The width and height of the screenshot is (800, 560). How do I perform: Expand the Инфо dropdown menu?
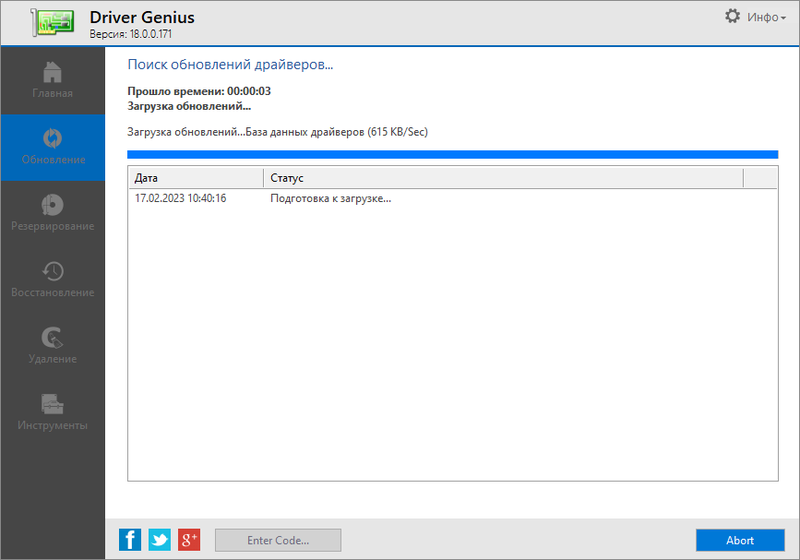tap(766, 17)
